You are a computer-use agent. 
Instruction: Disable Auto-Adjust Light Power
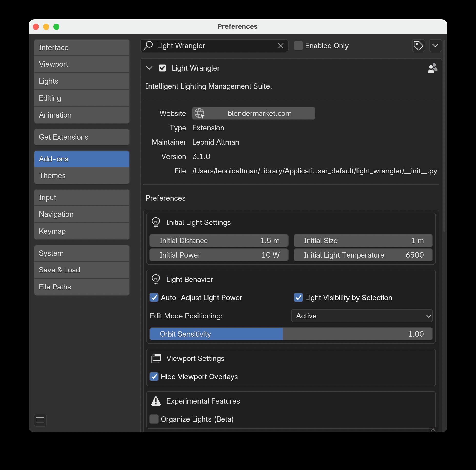[154, 298]
